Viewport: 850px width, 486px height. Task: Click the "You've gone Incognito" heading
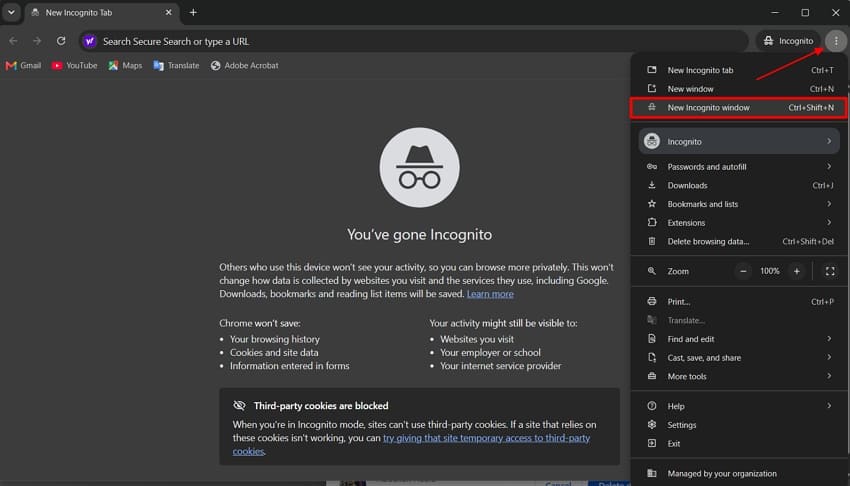click(420, 235)
